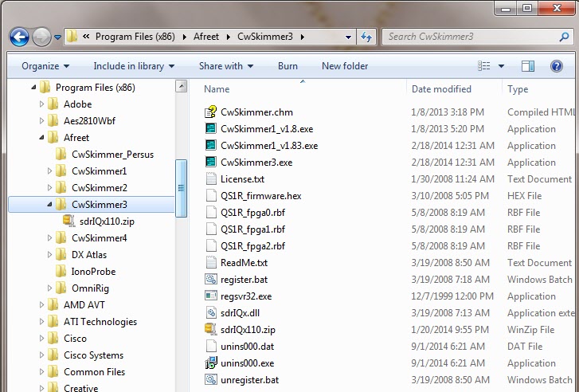Select Afreet in the address bar path
Viewport: 579px width, 392px height.
(x=206, y=37)
